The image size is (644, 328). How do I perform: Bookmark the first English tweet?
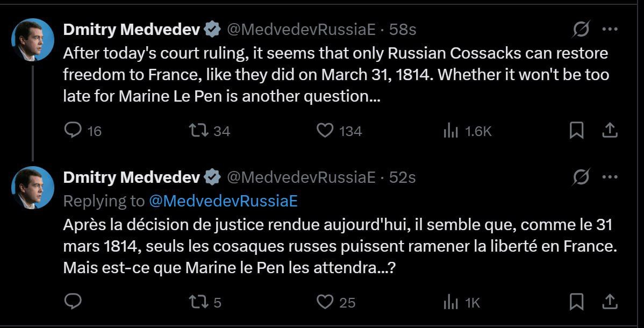point(576,130)
